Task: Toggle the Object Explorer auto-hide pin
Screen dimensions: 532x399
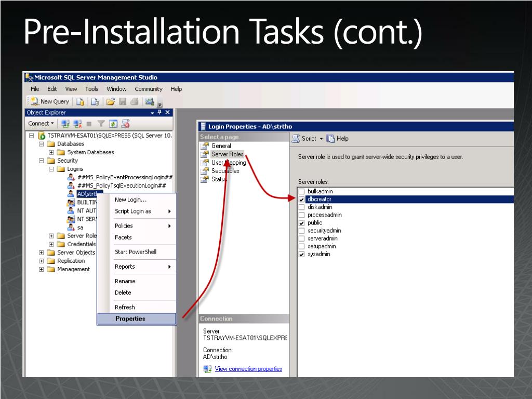Action: [159, 112]
